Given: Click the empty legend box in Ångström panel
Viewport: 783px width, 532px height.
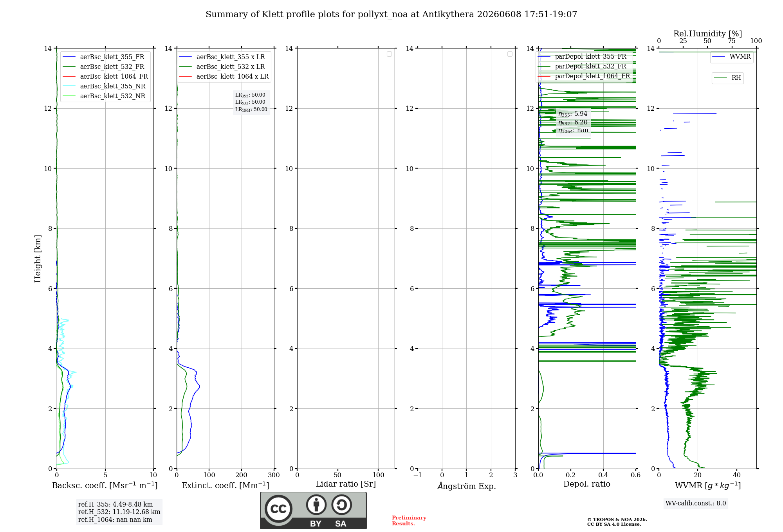Looking at the screenshot, I should [x=510, y=54].
